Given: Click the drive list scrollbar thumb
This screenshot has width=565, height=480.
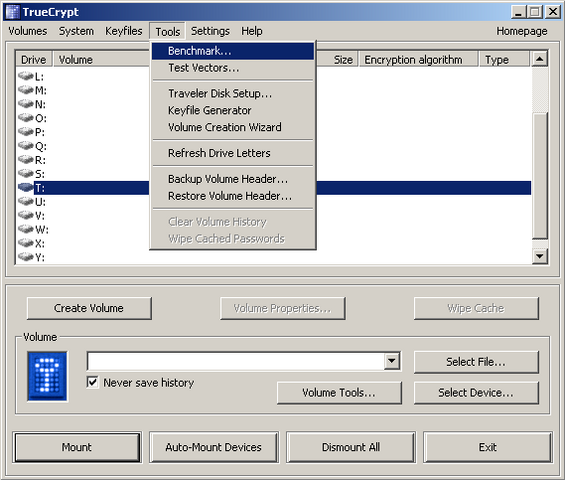Looking at the screenshot, I should point(539,175).
